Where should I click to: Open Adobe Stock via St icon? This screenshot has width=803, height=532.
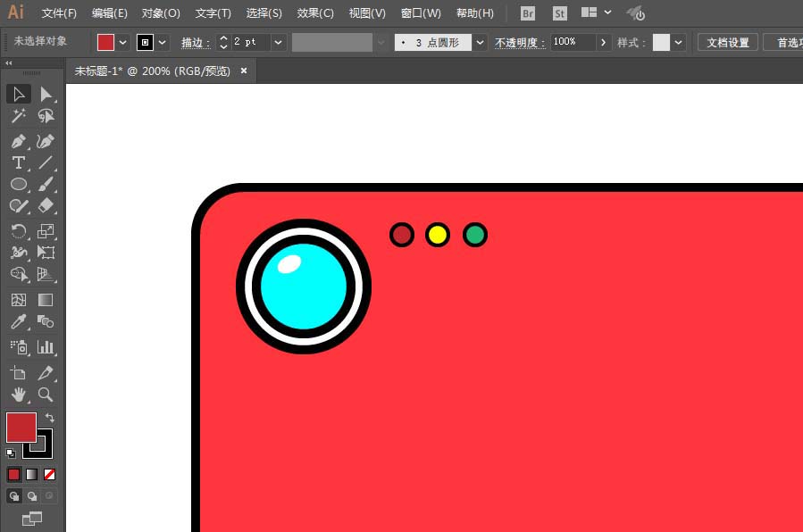pyautogui.click(x=559, y=13)
